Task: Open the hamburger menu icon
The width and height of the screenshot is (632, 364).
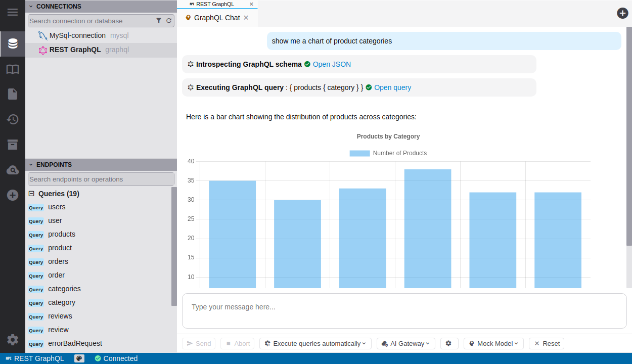Action: tap(13, 12)
